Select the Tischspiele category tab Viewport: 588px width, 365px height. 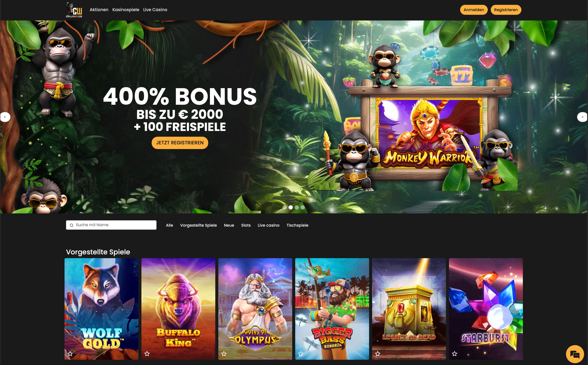point(297,225)
